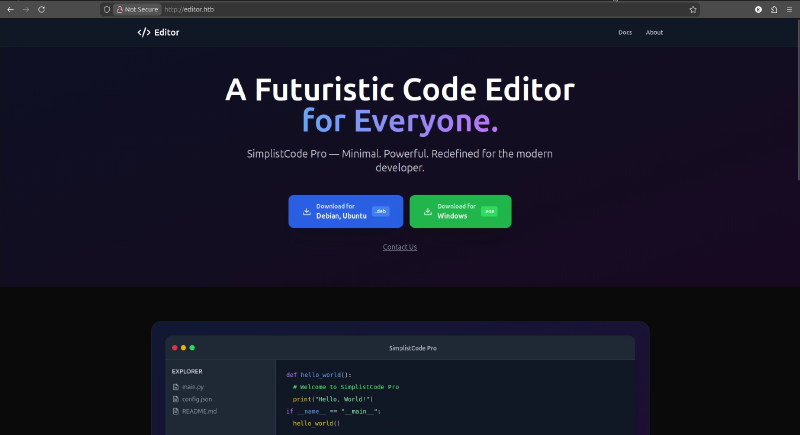The image size is (800, 435).
Task: Select main.py in the Explorer list
Action: click(193, 386)
